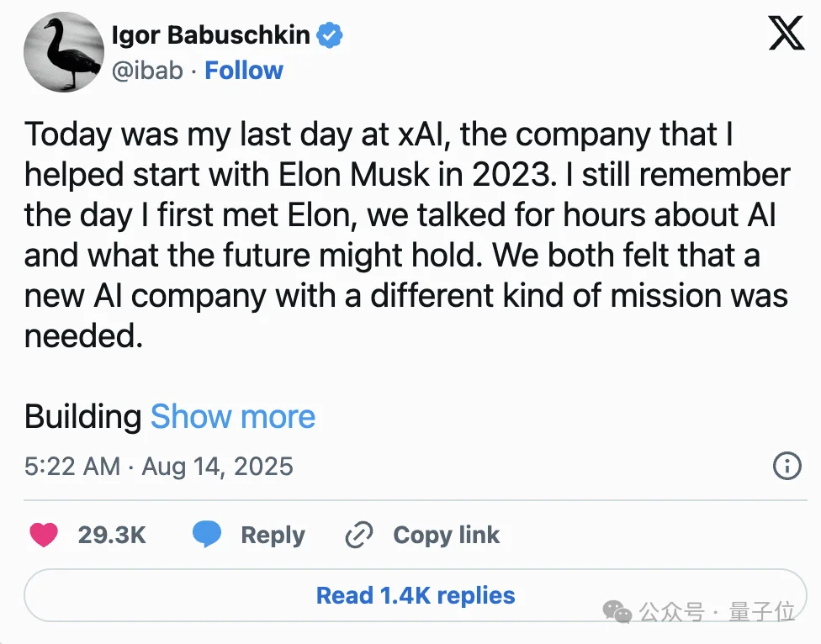Open the 5:22 AM Aug 14 timestamp

pyautogui.click(x=159, y=466)
